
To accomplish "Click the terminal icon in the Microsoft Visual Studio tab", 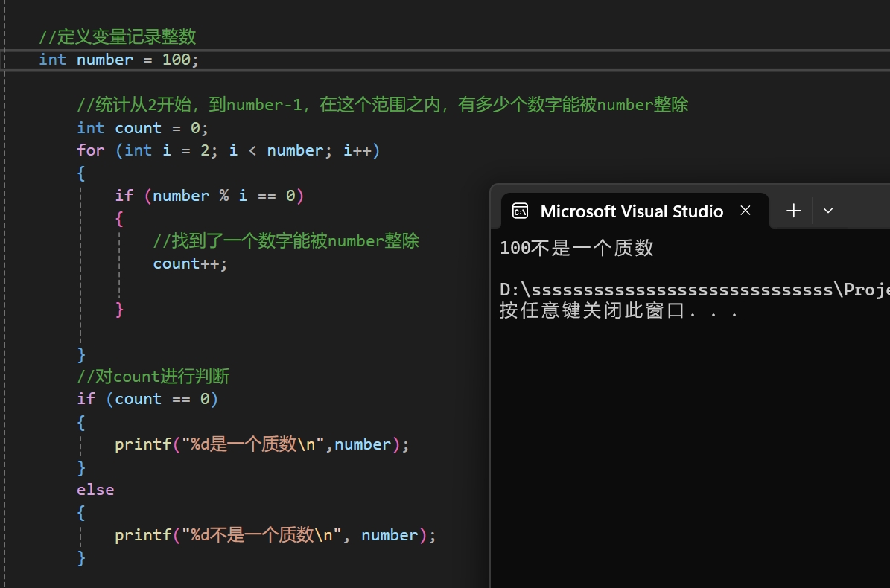I will coord(520,211).
